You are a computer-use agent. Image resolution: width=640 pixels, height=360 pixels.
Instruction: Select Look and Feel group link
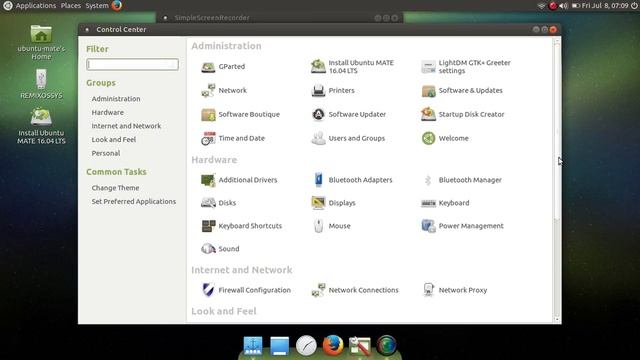click(x=114, y=140)
